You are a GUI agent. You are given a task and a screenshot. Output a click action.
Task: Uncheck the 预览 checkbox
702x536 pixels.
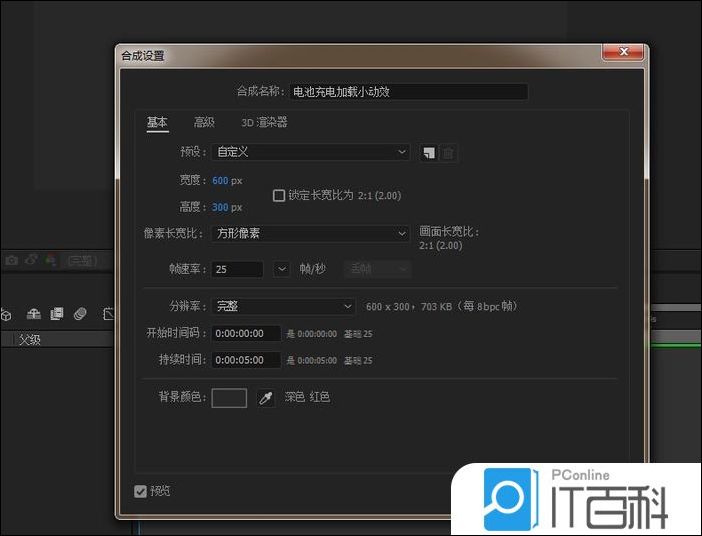coord(140,492)
